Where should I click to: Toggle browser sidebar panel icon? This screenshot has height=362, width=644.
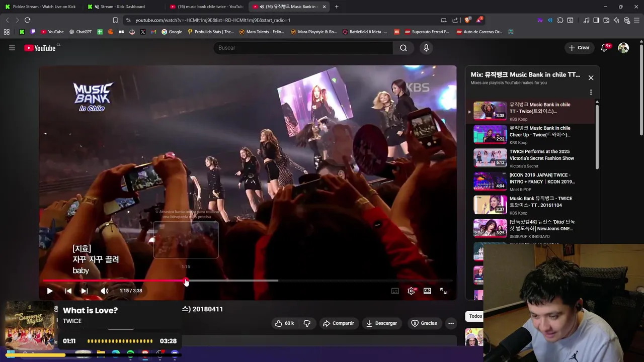(596, 20)
